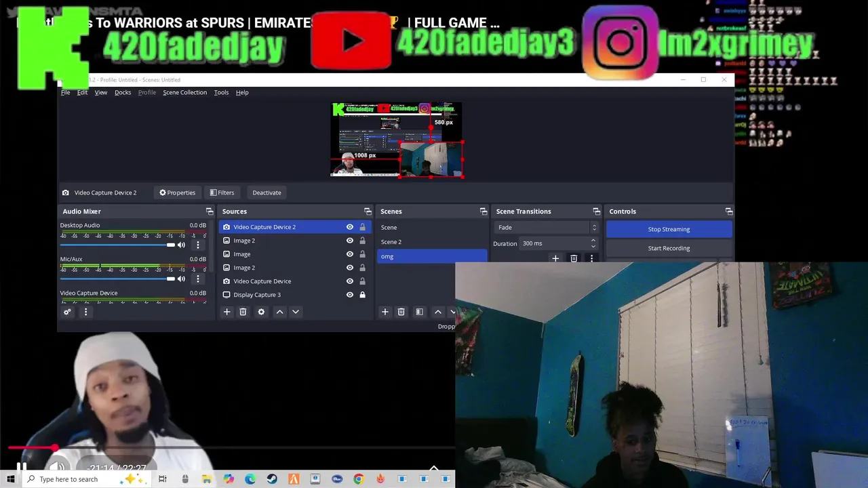The image size is (868, 488).
Task: Lock Video Capture Device 2 source
Action: (362, 227)
